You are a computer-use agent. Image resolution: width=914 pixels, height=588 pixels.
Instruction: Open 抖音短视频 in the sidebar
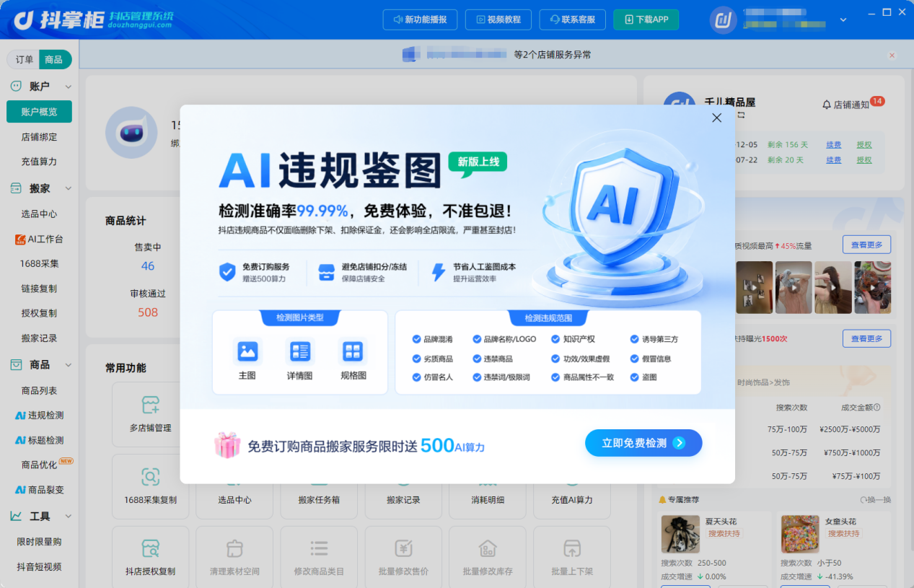(x=39, y=567)
